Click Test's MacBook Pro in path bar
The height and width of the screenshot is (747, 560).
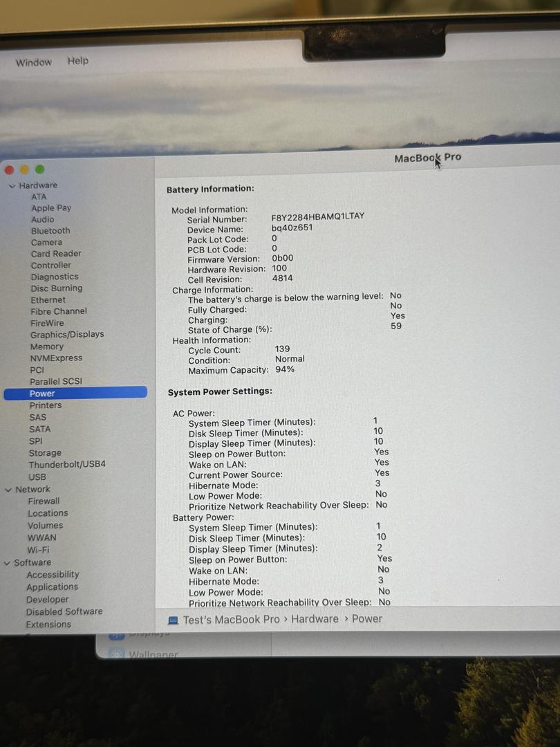[x=231, y=620]
